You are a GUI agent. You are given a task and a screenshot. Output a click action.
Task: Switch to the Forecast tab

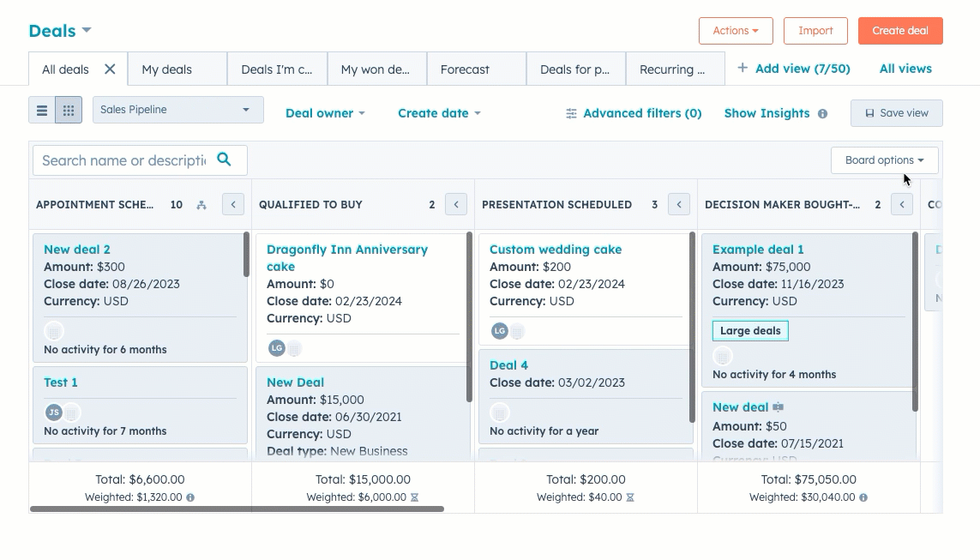click(x=465, y=69)
